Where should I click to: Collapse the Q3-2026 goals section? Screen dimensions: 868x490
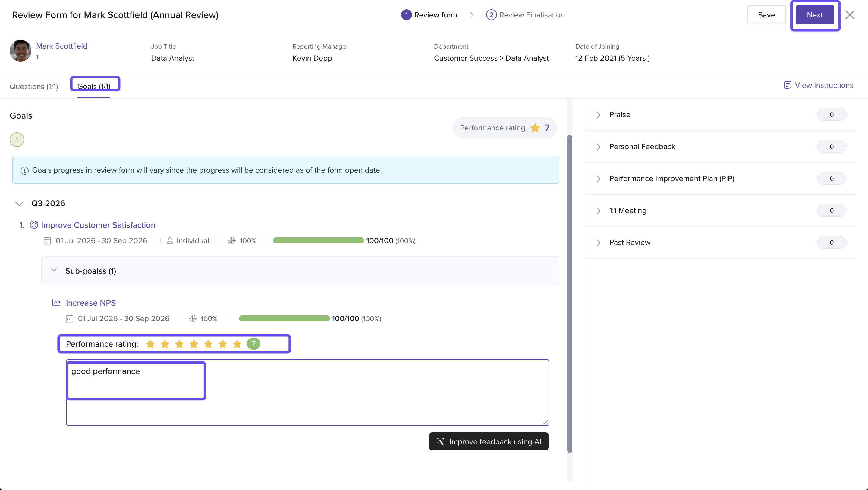[x=19, y=204]
